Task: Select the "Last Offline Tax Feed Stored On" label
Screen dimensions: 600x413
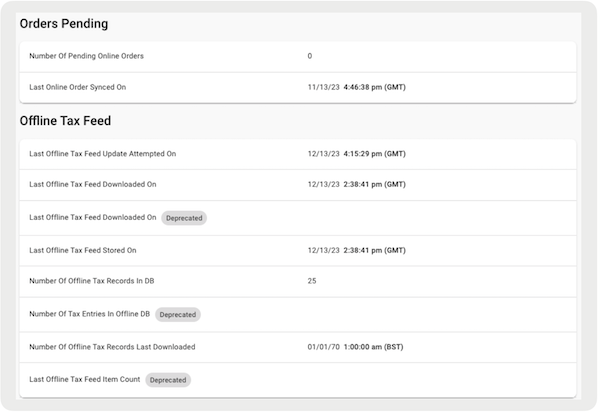Action: pos(83,250)
